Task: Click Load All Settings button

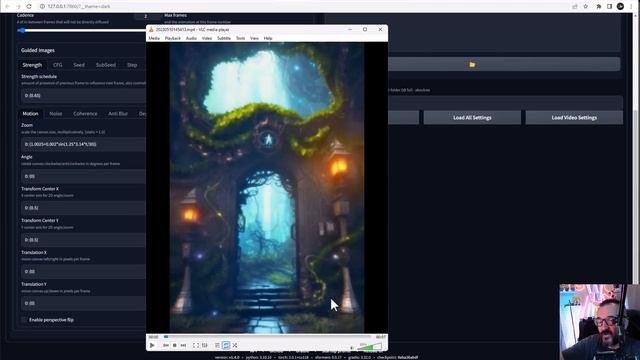Action: [472, 118]
